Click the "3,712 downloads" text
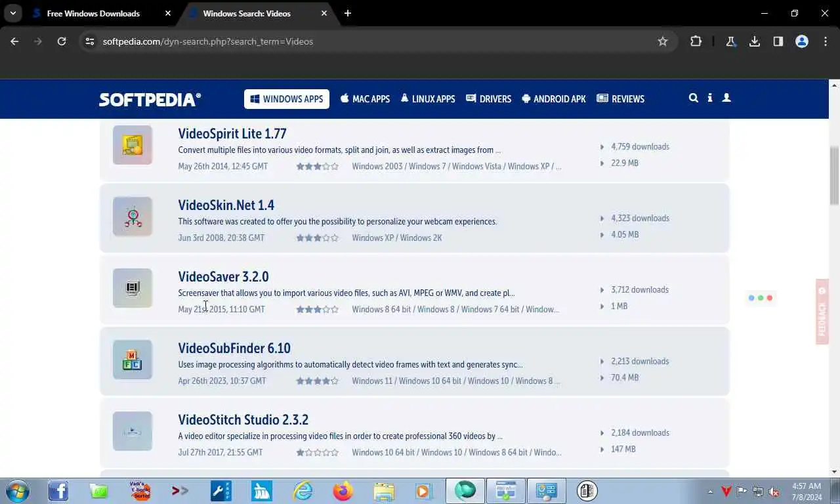Viewport: 840px width, 504px height. [640, 290]
